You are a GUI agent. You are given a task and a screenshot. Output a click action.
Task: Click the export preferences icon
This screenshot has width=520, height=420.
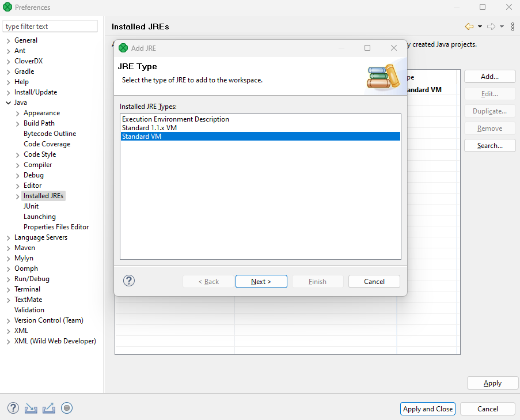pyautogui.click(x=49, y=408)
